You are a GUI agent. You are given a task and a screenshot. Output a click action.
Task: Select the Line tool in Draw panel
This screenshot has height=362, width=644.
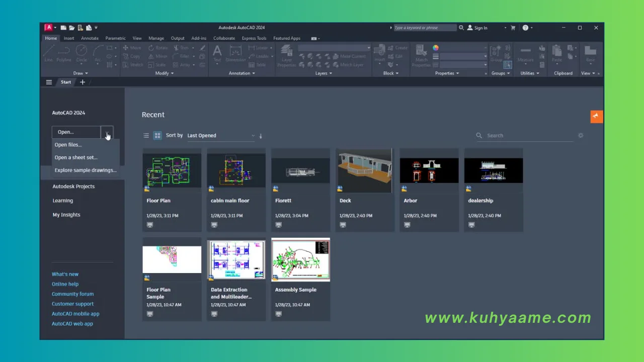point(49,53)
